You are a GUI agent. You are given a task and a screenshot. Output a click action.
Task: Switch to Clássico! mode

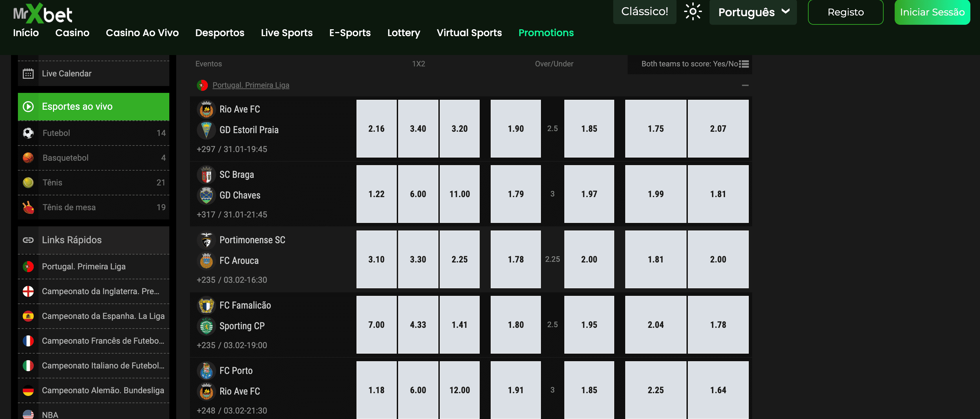(x=645, y=11)
